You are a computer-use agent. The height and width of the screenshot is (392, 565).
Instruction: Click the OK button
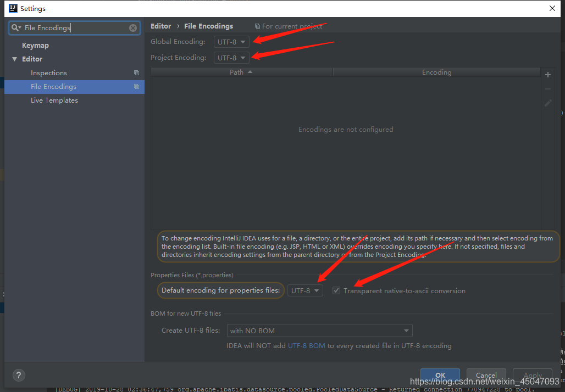[x=440, y=375]
